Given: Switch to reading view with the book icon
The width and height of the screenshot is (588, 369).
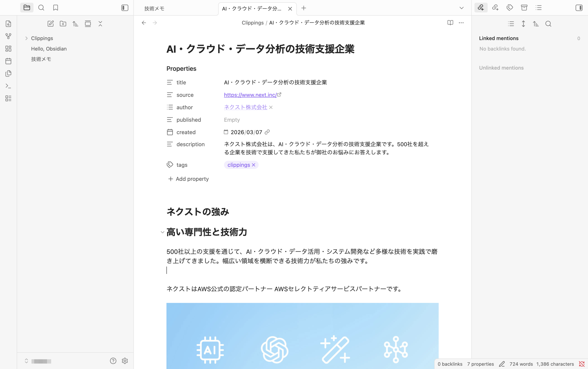Looking at the screenshot, I should [x=450, y=23].
